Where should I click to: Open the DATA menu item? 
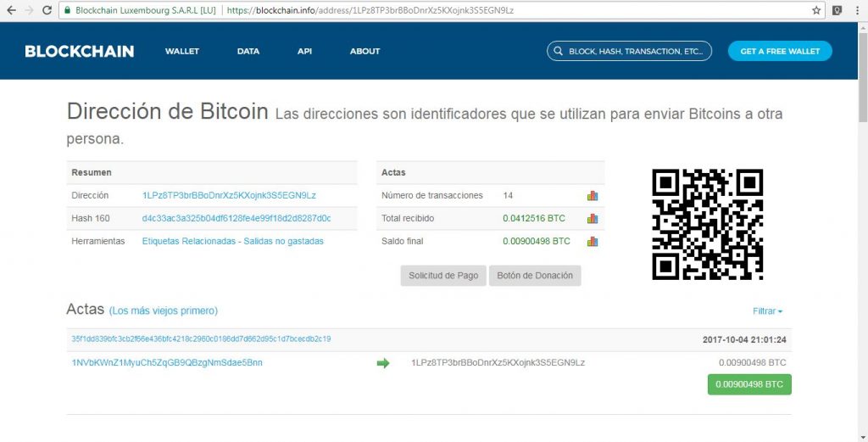(x=248, y=51)
